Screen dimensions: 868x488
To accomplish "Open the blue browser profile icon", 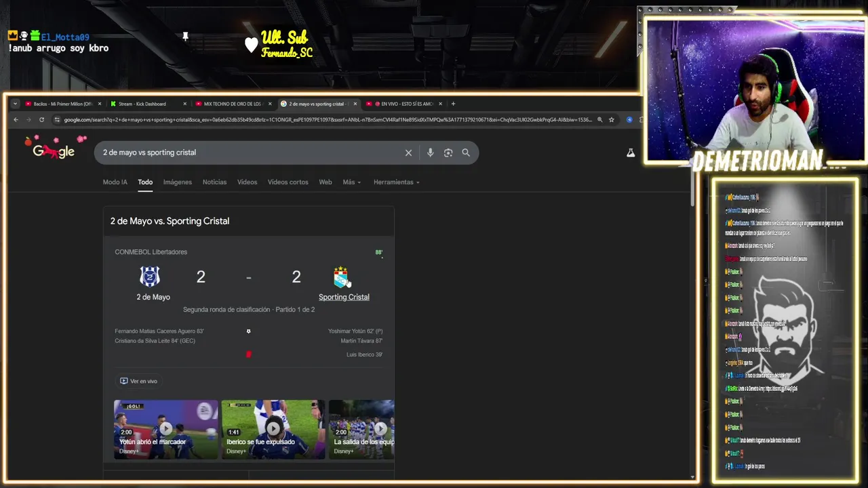I will [629, 120].
